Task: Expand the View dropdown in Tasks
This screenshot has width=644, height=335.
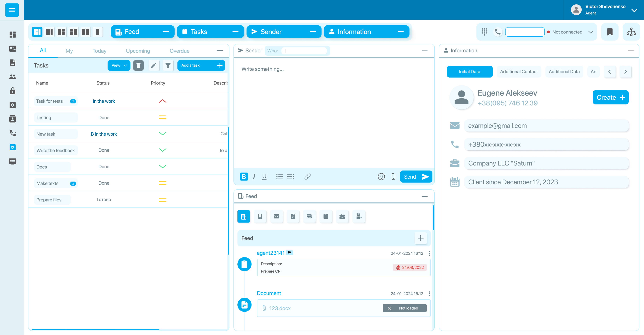Action: (119, 65)
